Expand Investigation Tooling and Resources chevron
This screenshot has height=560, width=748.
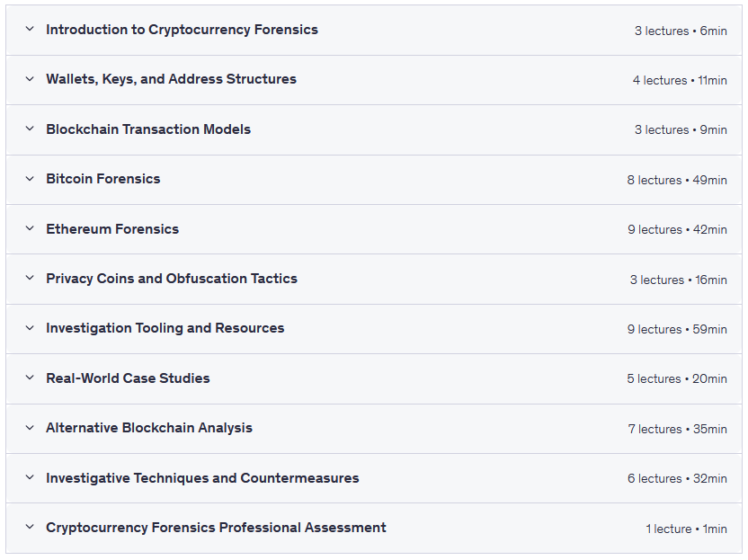(x=30, y=328)
